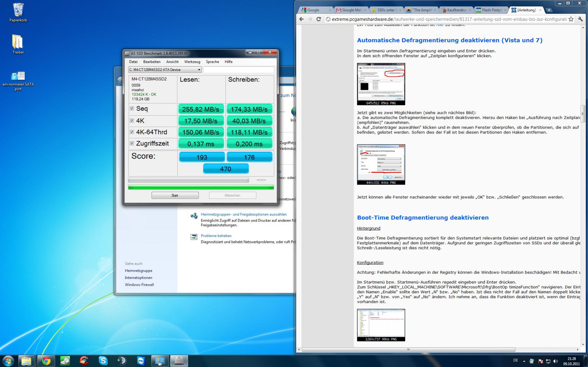Bookmark this page with the star icon
This screenshot has height=367, width=588.
point(571,19)
